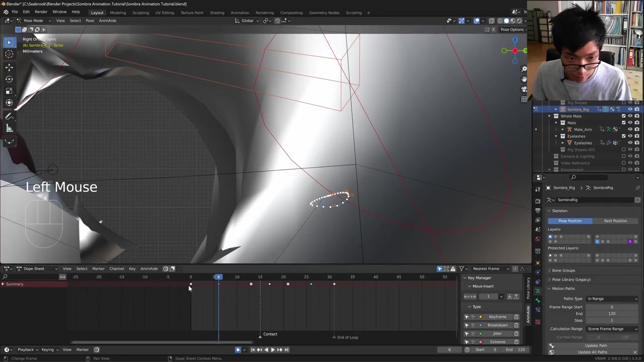The height and width of the screenshot is (362, 644).
Task: Hide Sombra_Rig using its eye icon
Action: tap(630, 109)
